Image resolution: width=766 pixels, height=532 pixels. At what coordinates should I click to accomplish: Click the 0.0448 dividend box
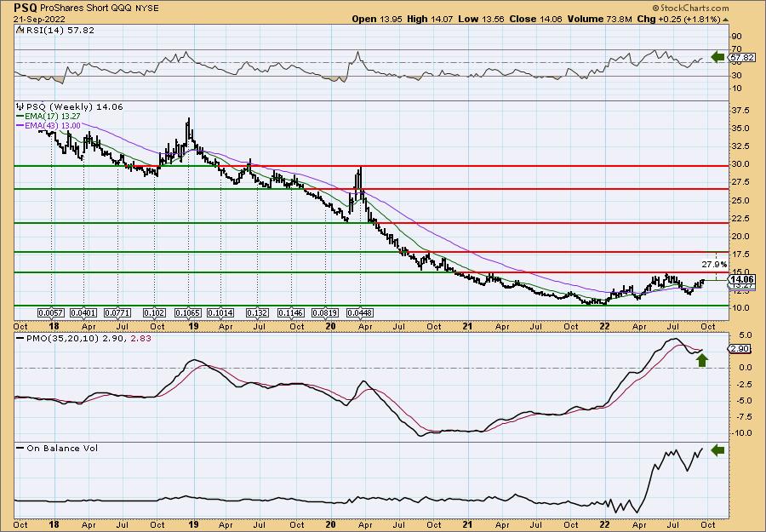[x=359, y=312]
